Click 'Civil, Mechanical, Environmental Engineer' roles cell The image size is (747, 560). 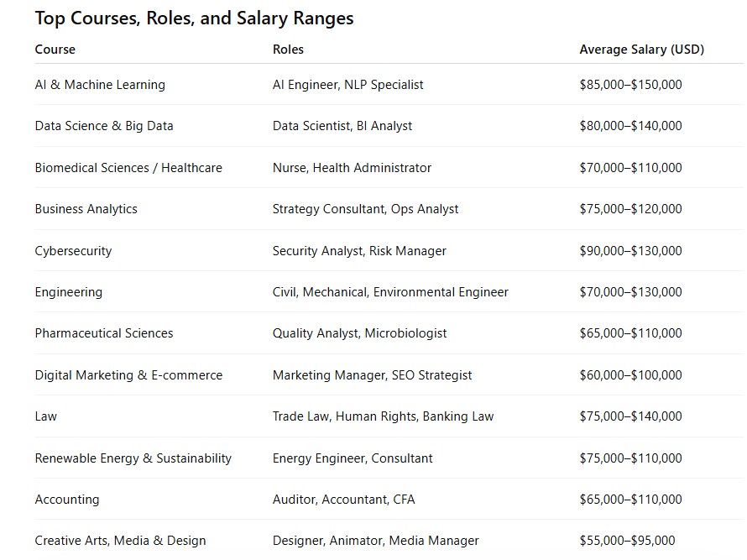(x=390, y=292)
